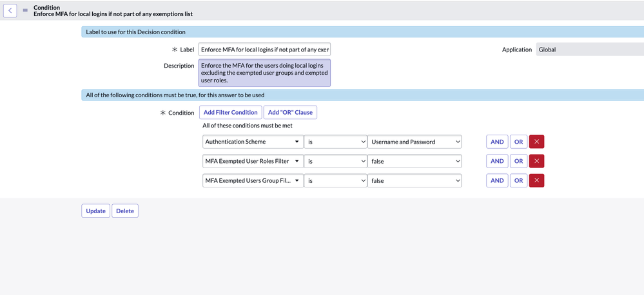Screen dimensions: 644x295
Task: Add AND condition to Users Group Filter row
Action: pyautogui.click(x=497, y=180)
